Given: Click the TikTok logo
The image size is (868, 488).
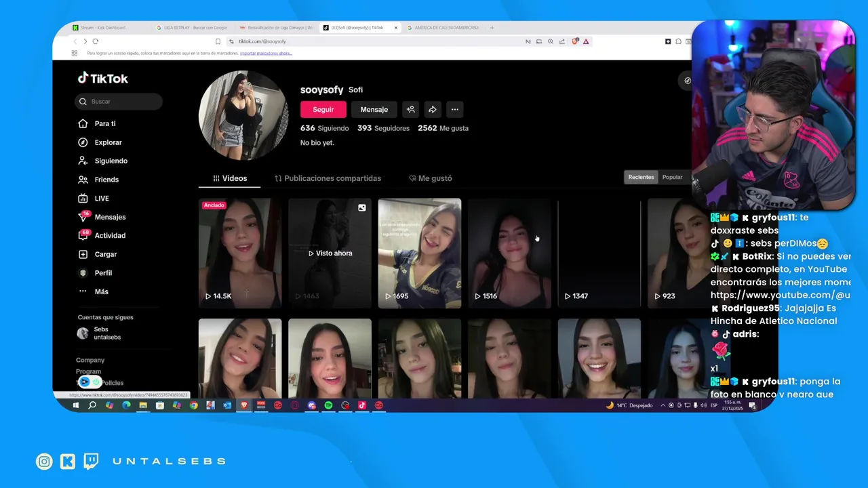Looking at the screenshot, I should pos(102,78).
